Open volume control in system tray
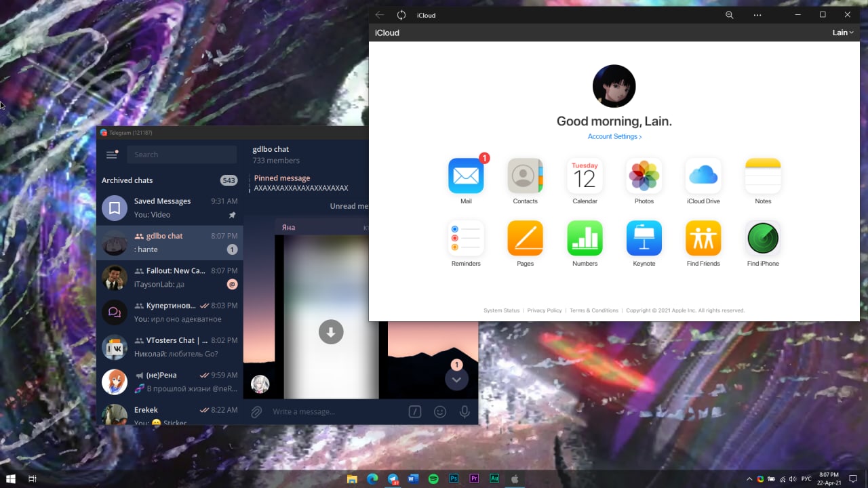The image size is (868, 488). pyautogui.click(x=793, y=479)
